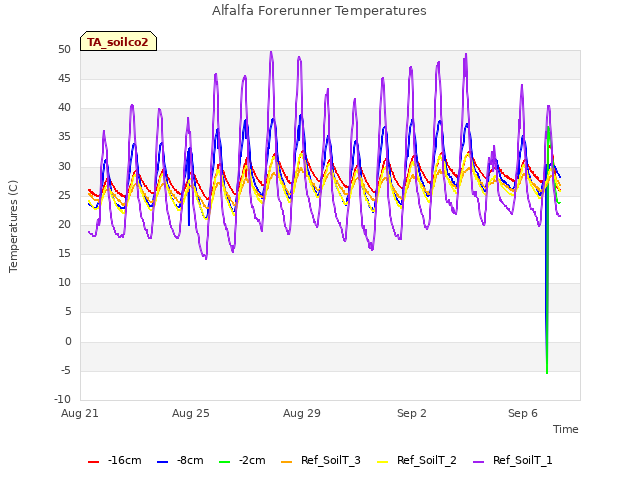Click the Sep 2 x-axis tick label

pyautogui.click(x=412, y=413)
